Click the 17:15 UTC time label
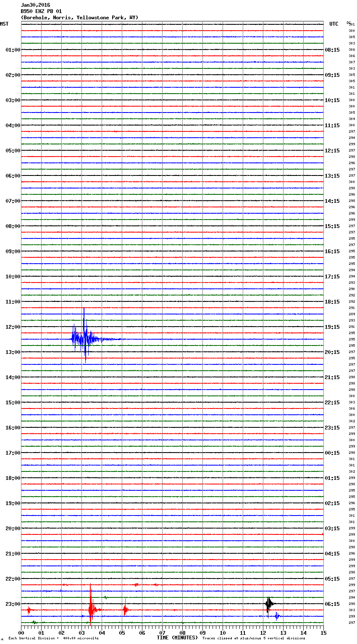The image size is (357, 644). [x=332, y=277]
